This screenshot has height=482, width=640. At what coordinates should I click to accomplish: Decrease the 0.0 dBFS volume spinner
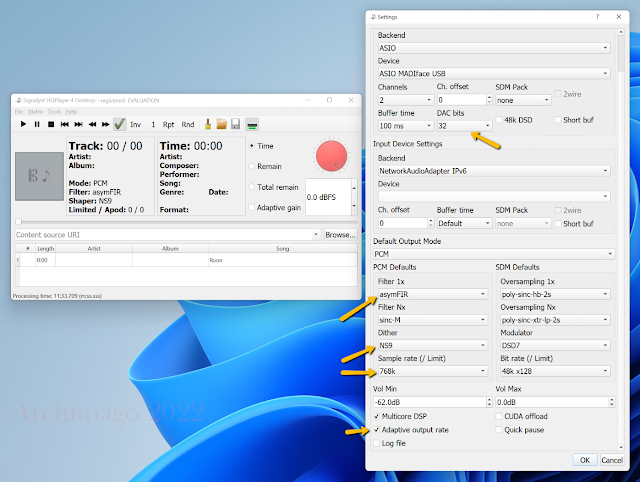tap(354, 206)
